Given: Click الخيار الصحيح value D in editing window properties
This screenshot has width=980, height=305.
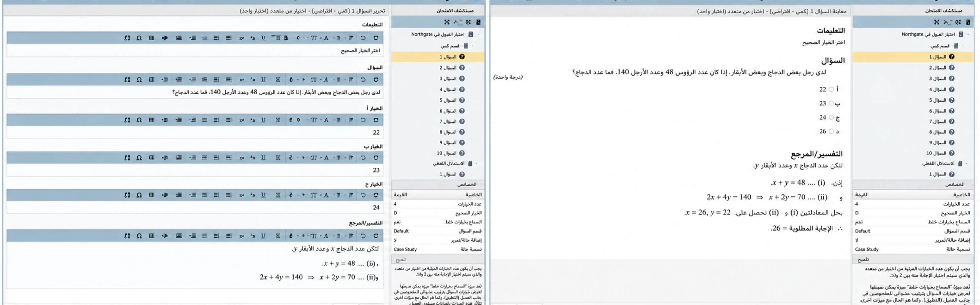Looking at the screenshot, I should pyautogui.click(x=395, y=213).
